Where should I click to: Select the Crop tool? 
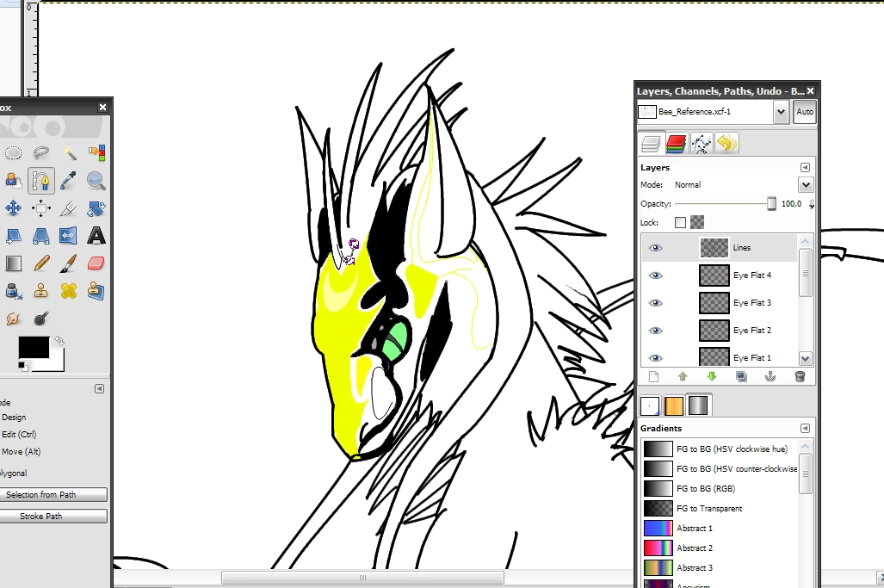click(68, 208)
